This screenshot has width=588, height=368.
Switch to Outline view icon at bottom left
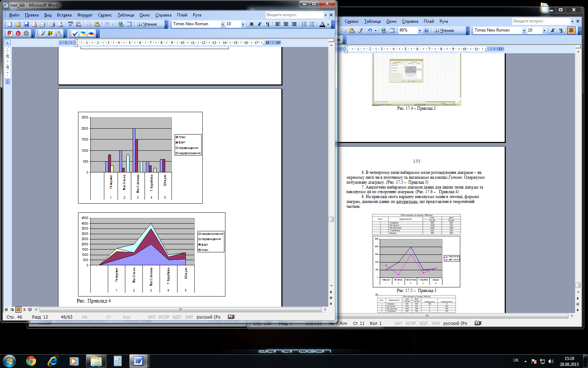coord(24,309)
